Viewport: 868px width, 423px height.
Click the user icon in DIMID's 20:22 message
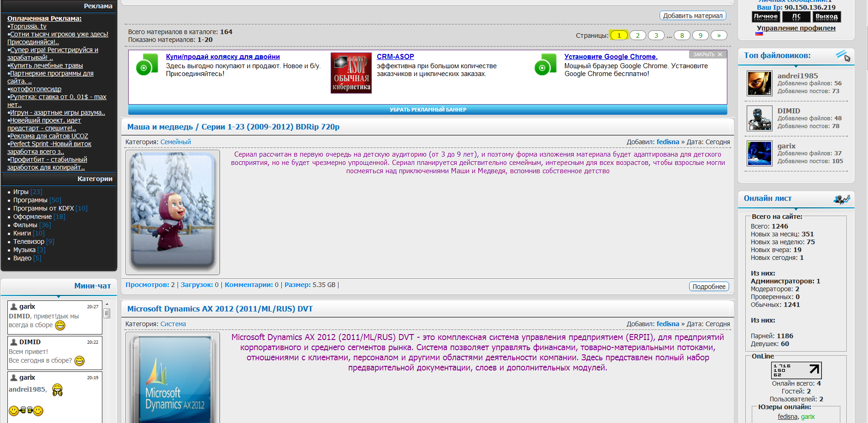pyautogui.click(x=14, y=342)
